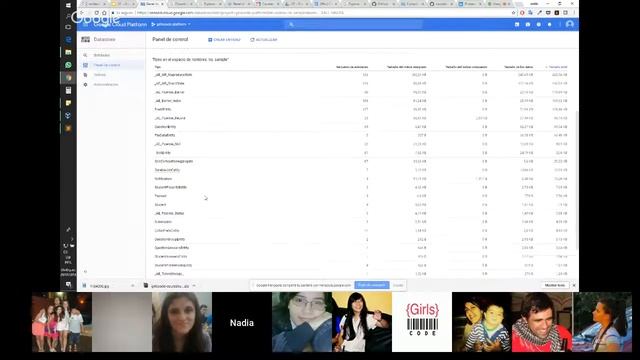Open the project selector dropdown in header
This screenshot has height=360, width=640.
[x=171, y=24]
